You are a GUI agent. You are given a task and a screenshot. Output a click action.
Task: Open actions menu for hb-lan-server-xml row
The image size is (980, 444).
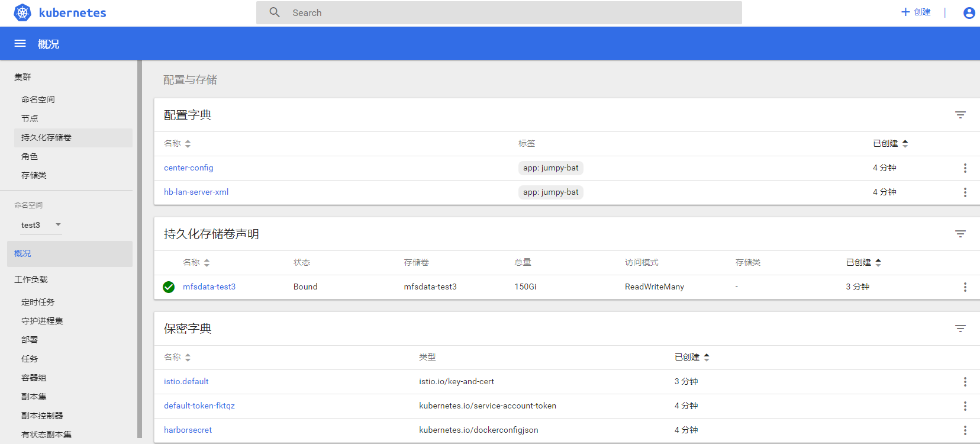[965, 192]
